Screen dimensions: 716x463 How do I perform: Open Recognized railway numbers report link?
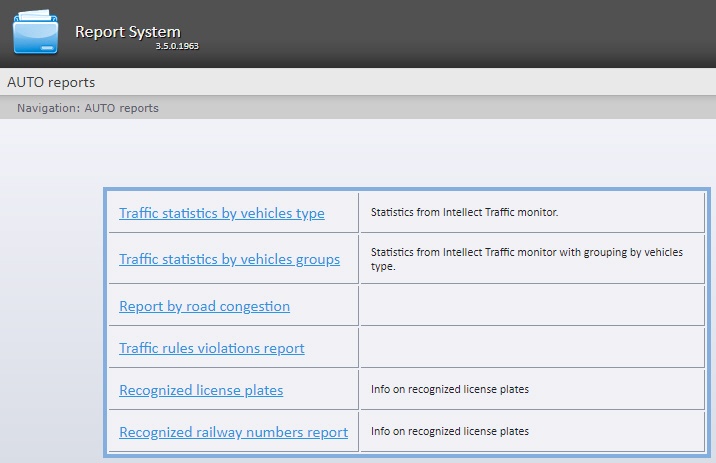click(x=233, y=432)
